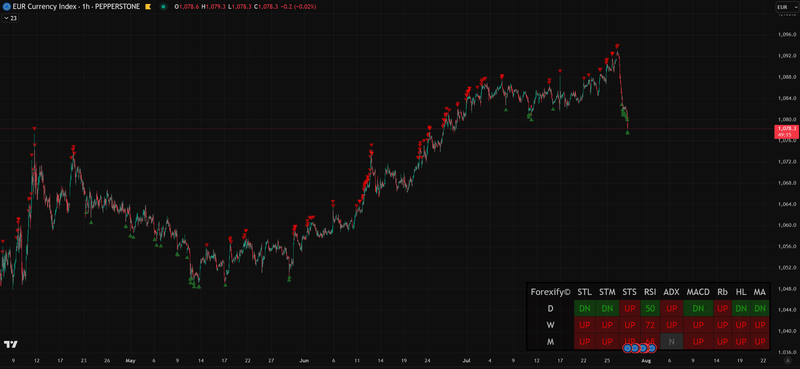
Task: Click the W row label in the Forexify table
Action: pos(551,325)
